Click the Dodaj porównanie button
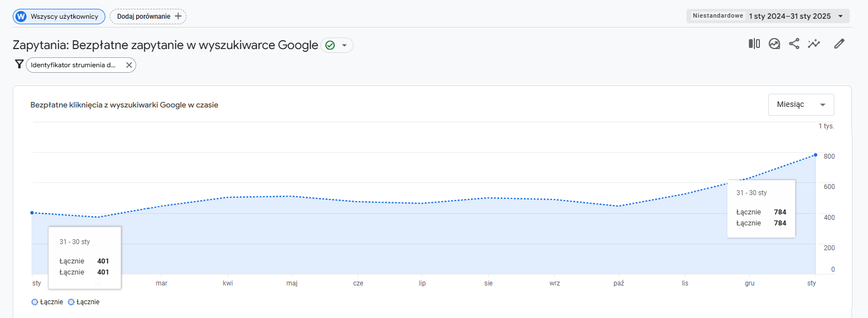 coord(144,17)
